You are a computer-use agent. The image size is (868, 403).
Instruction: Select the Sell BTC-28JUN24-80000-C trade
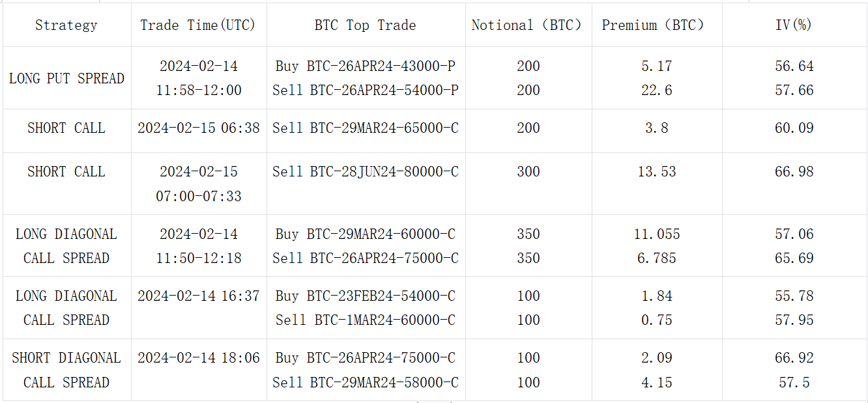(365, 172)
